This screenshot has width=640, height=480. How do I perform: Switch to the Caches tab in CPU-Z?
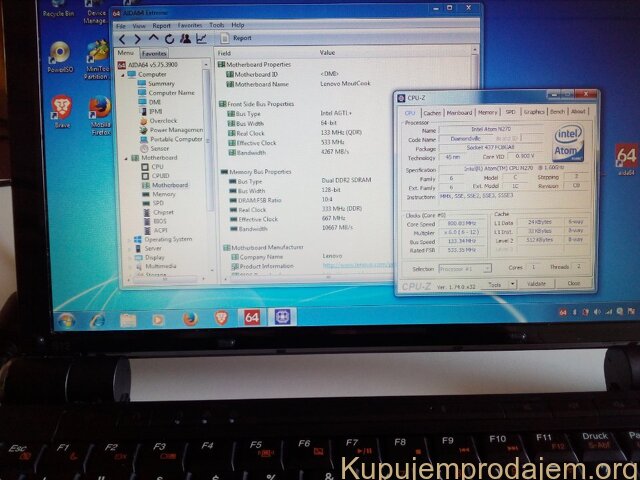[x=432, y=112]
